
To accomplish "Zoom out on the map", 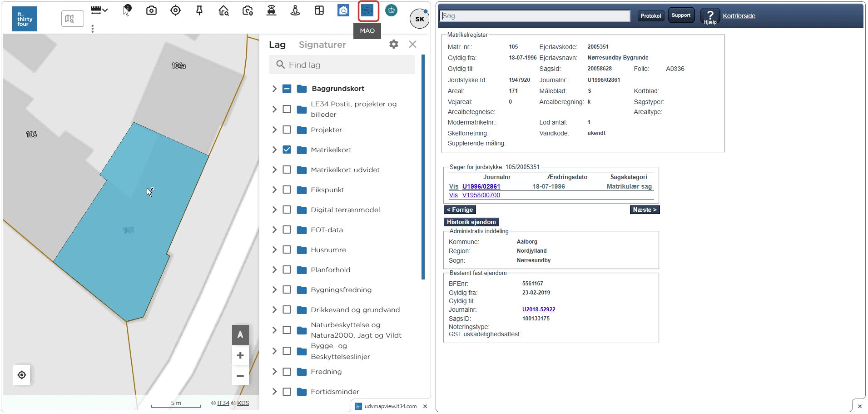I will click(240, 376).
